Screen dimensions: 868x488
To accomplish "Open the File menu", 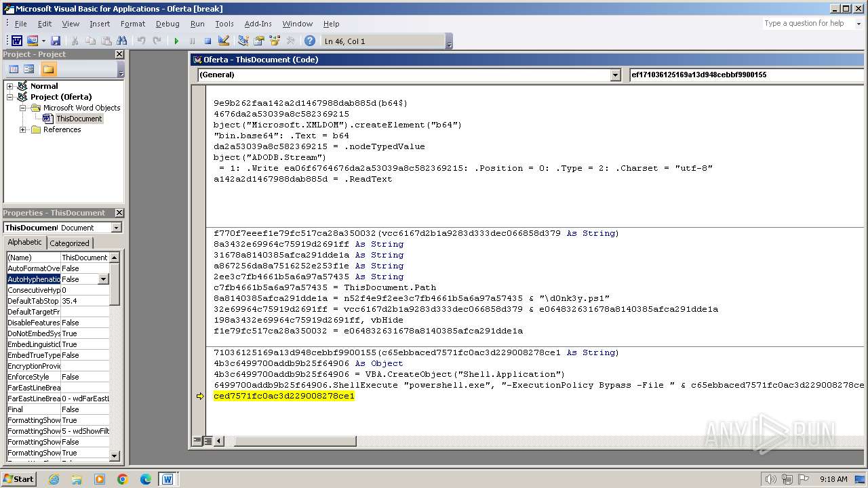I will (x=21, y=24).
